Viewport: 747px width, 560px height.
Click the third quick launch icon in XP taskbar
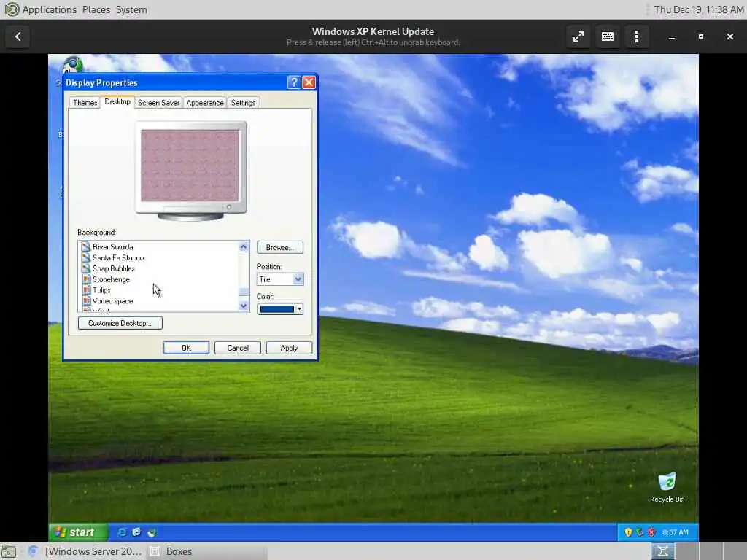point(152,532)
